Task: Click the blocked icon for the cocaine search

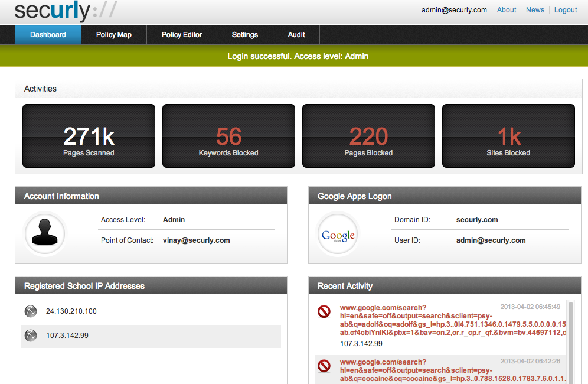Action: [x=324, y=366]
